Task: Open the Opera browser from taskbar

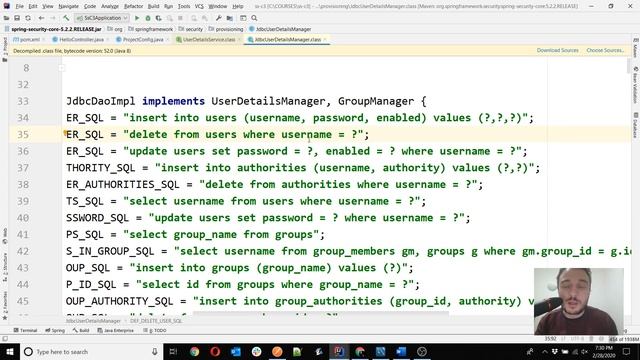Action: (215, 351)
